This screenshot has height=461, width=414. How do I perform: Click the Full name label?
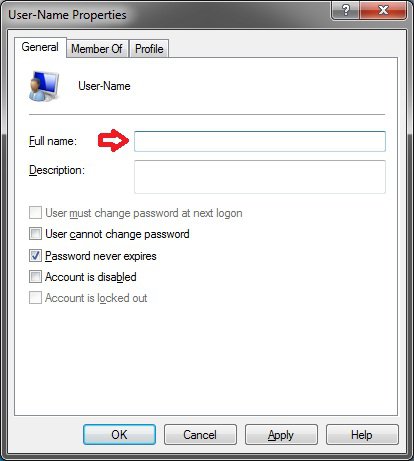point(53,141)
